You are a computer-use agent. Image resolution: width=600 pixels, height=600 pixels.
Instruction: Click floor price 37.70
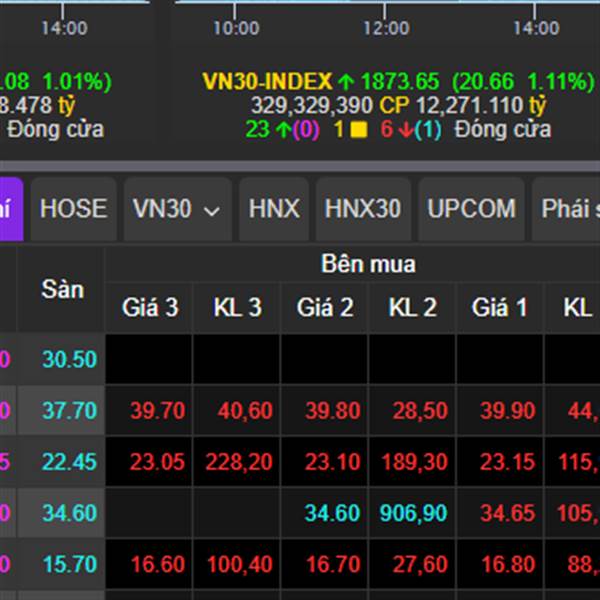[x=70, y=411]
